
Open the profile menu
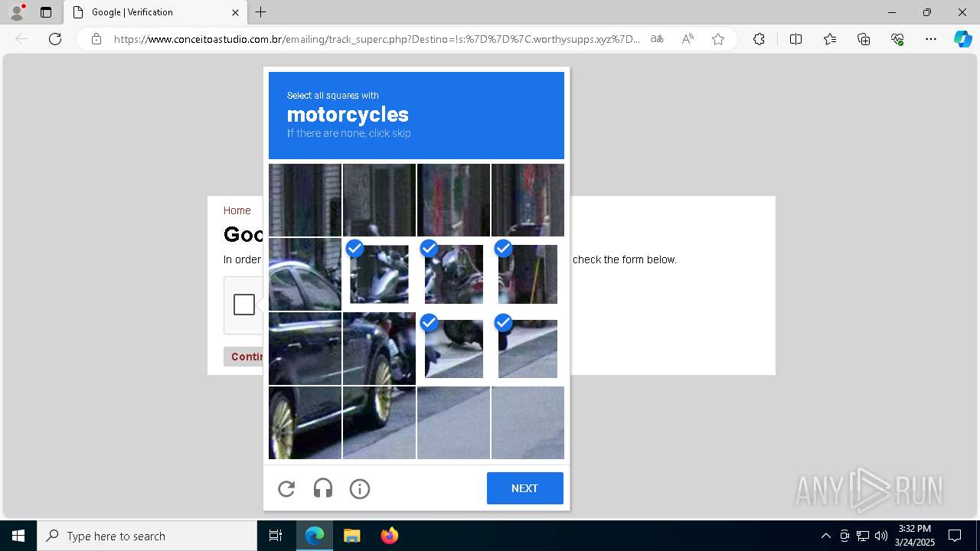tap(17, 12)
